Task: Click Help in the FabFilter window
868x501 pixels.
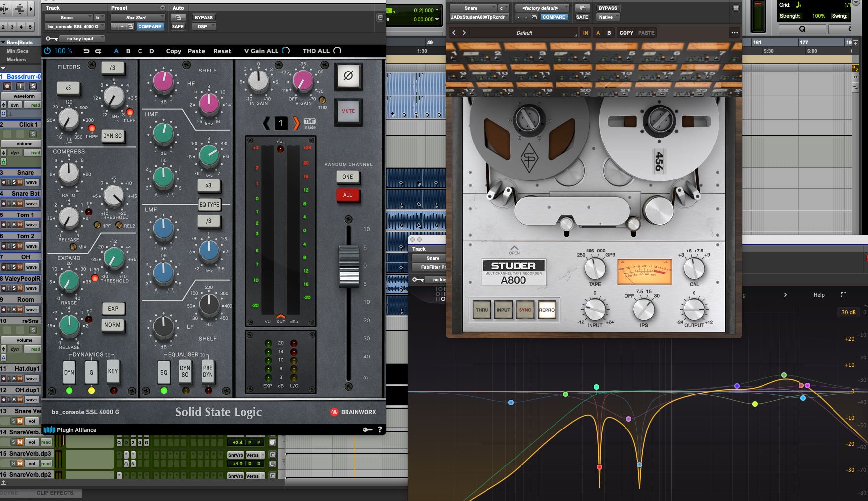Action: (x=819, y=295)
